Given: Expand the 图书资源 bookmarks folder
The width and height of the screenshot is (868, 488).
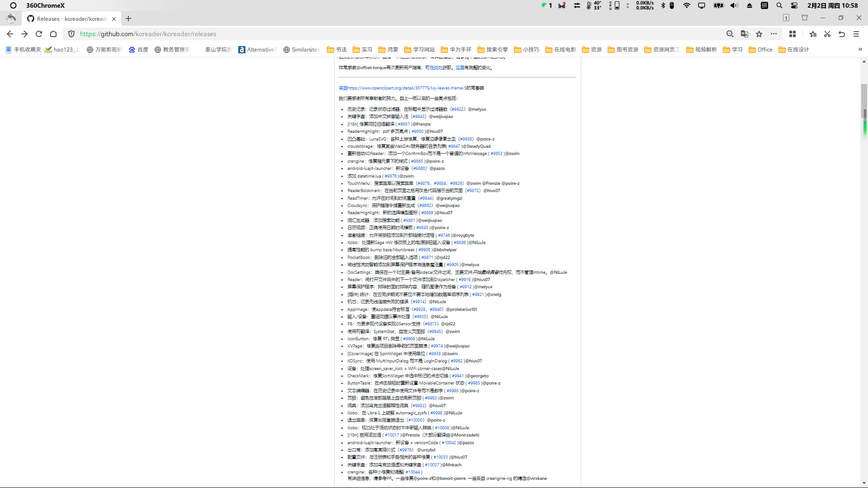Looking at the screenshot, I should pos(627,49).
